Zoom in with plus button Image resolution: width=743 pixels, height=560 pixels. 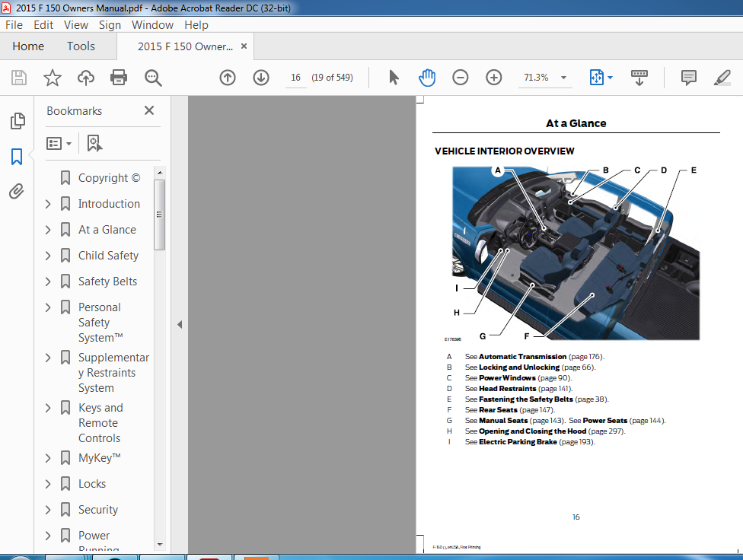[494, 77]
